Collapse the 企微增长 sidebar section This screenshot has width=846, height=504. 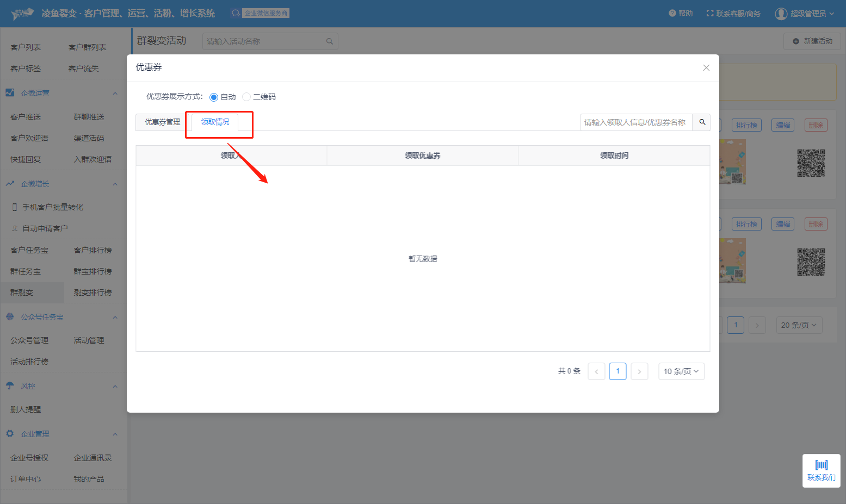[x=115, y=184]
